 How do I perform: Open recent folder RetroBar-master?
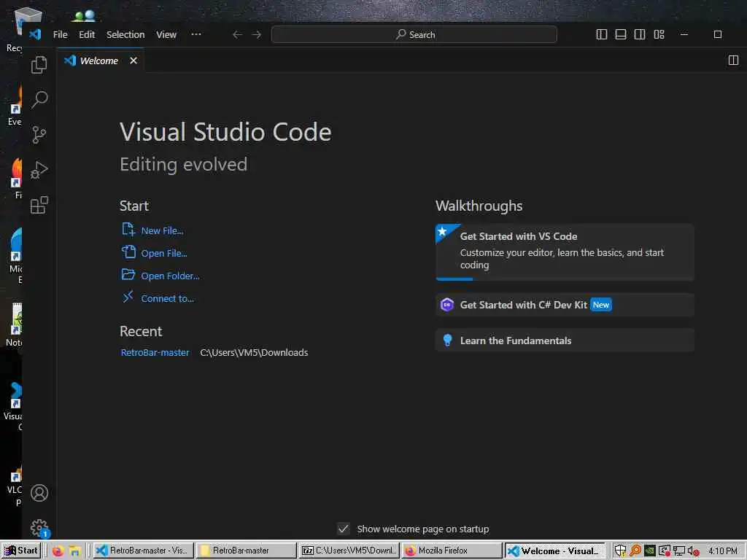(155, 352)
